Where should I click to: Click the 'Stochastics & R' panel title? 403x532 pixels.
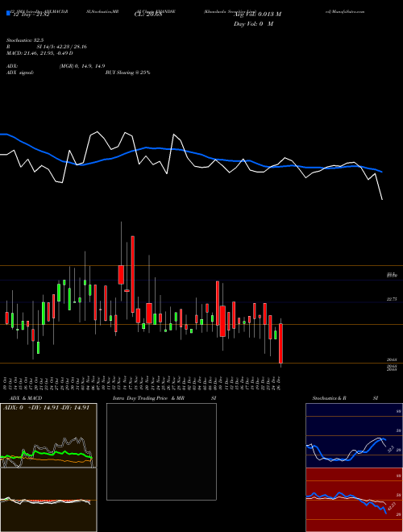tap(329, 398)
